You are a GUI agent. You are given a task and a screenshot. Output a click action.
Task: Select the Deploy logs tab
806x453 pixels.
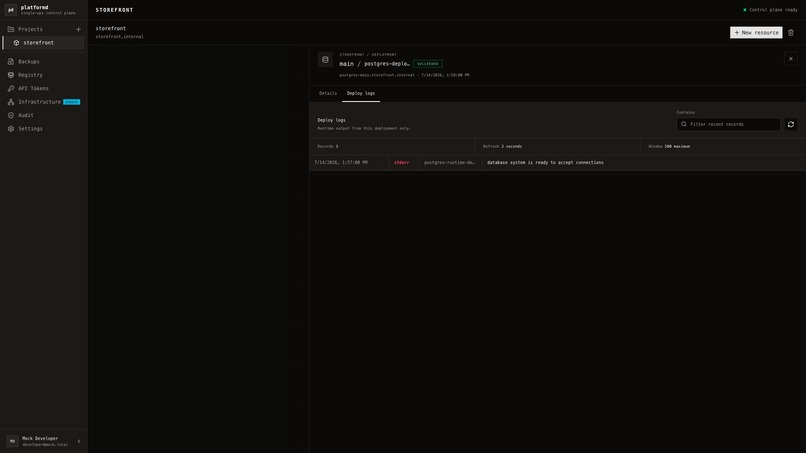pos(361,94)
